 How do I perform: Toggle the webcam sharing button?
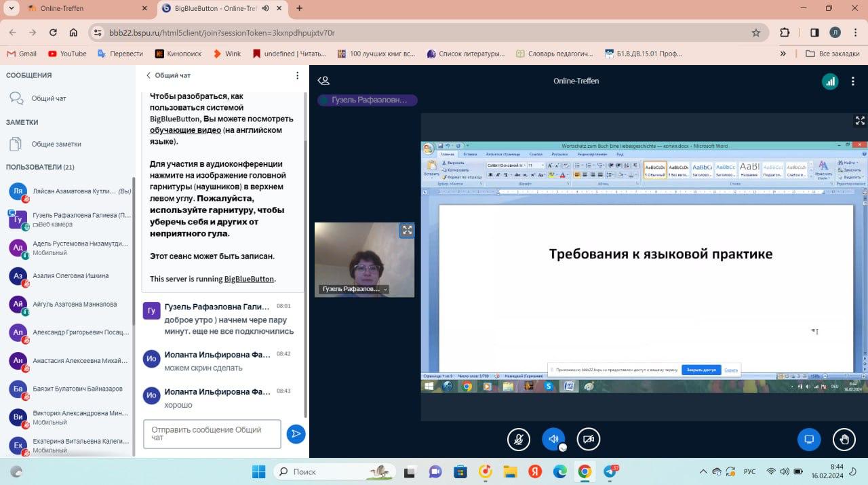click(589, 440)
